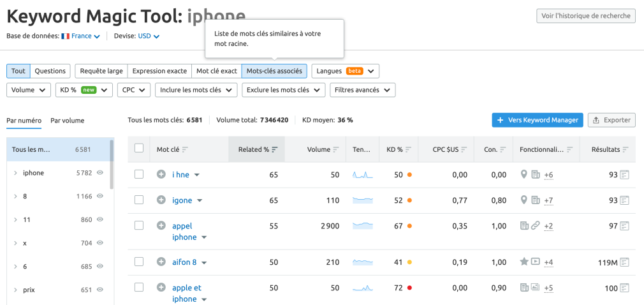Select the 'Tout' tab
Screen dimensions: 644x305
(x=18, y=71)
